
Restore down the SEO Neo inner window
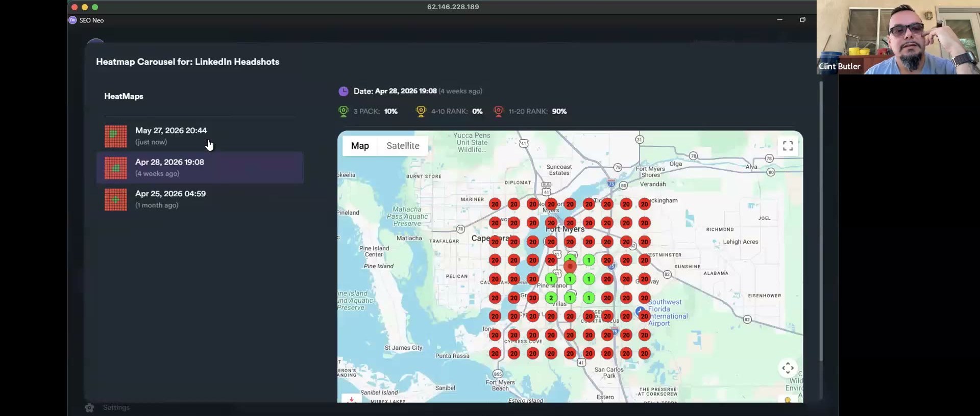click(x=802, y=20)
